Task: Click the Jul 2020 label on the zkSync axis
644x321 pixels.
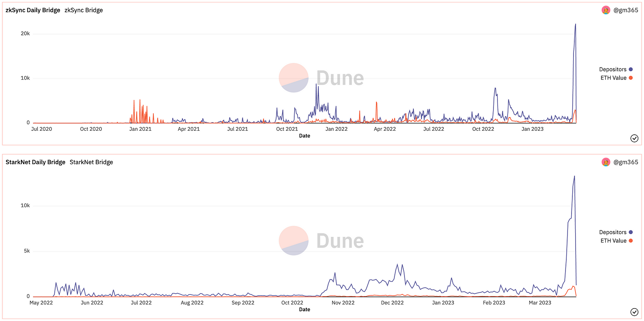Action: pos(41,129)
